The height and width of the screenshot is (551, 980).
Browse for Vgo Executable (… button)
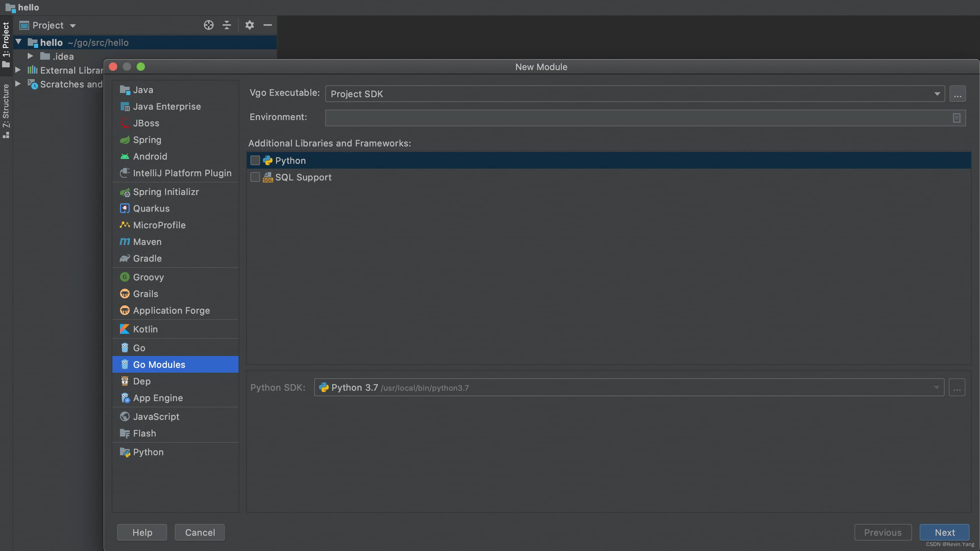click(957, 94)
